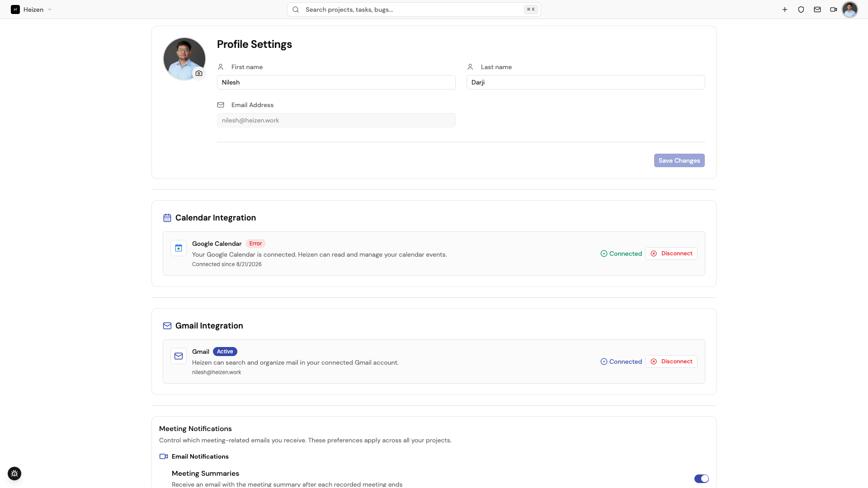The height and width of the screenshot is (488, 868).
Task: Disconnect the Gmail account
Action: [x=671, y=361]
